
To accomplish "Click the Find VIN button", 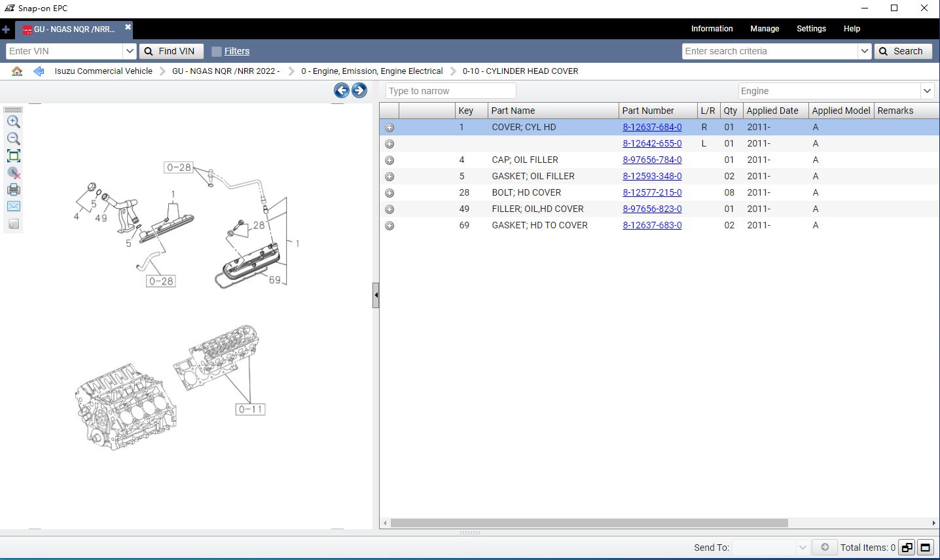I will (x=170, y=51).
